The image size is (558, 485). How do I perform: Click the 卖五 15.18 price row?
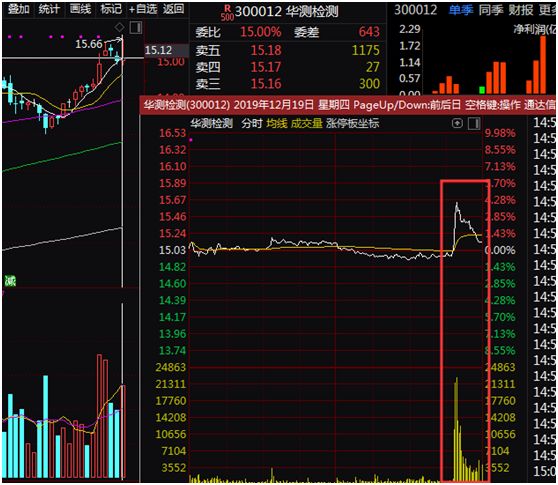[x=288, y=50]
